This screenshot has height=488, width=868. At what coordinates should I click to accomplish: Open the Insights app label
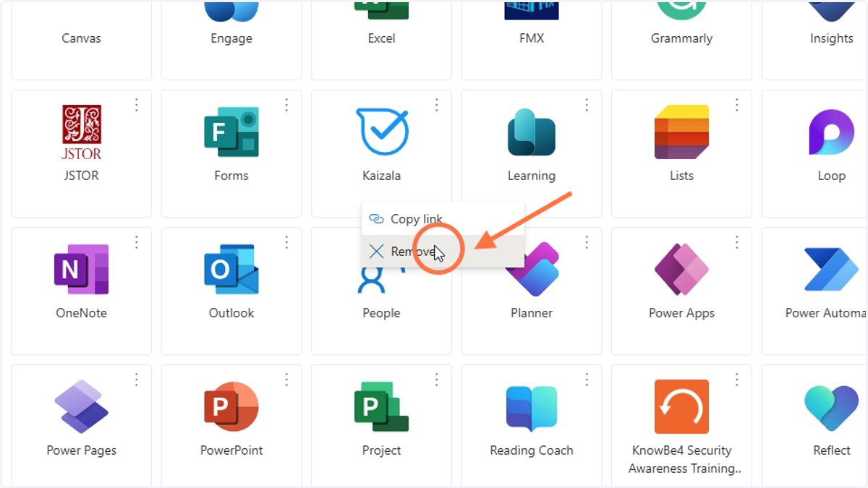click(831, 38)
